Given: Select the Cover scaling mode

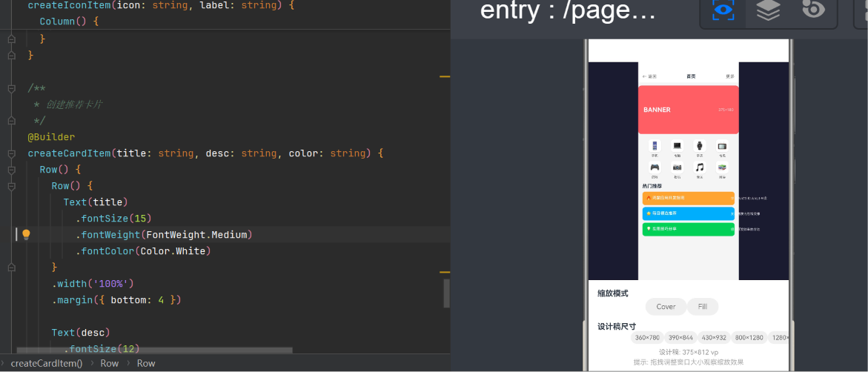Looking at the screenshot, I should (666, 307).
